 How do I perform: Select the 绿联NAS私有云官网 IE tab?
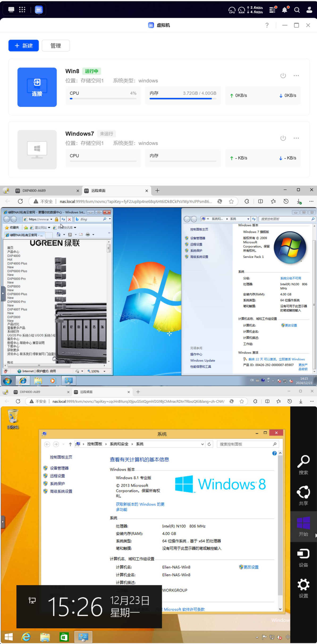click(x=24, y=235)
